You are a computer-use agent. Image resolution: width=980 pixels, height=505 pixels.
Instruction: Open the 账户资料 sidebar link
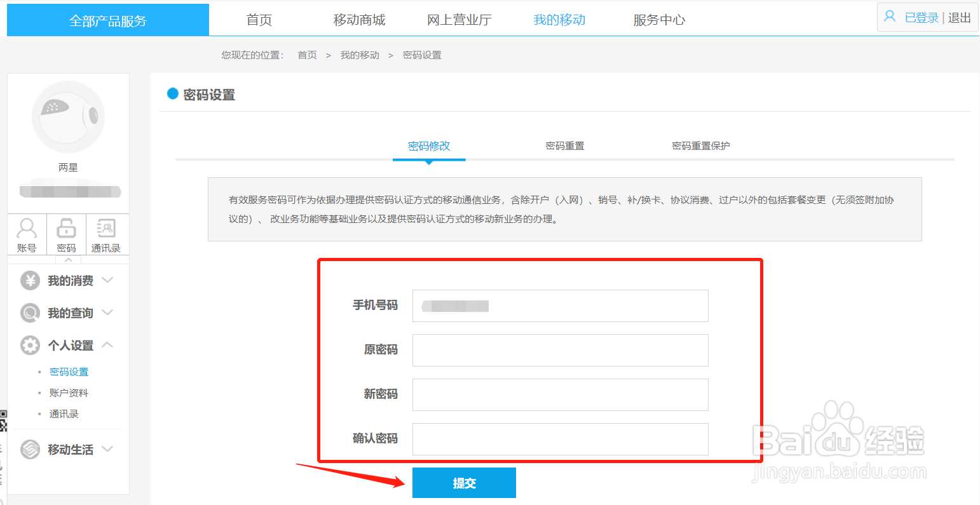(68, 393)
